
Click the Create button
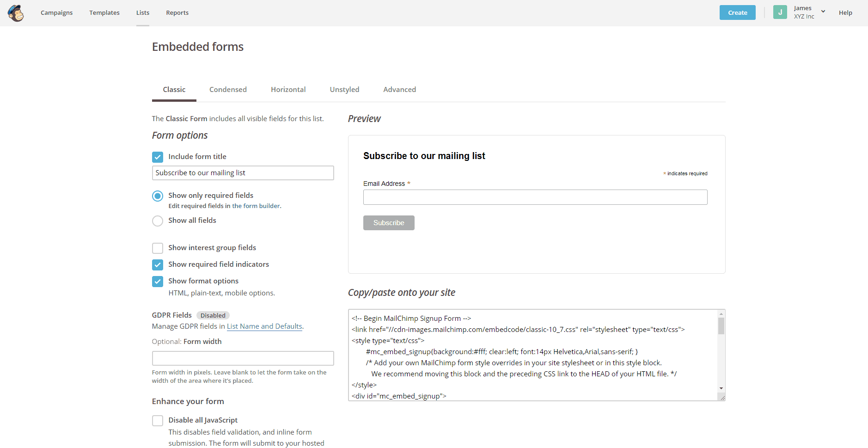(x=737, y=12)
